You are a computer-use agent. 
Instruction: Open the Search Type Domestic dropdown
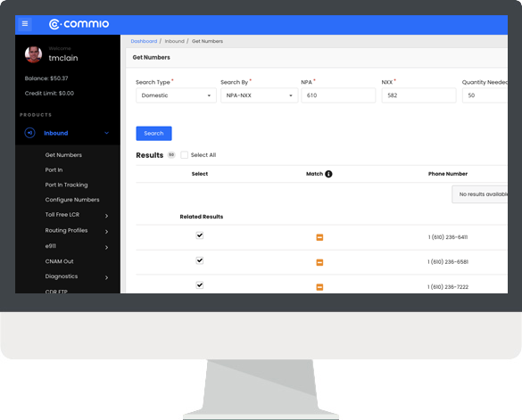tap(176, 95)
